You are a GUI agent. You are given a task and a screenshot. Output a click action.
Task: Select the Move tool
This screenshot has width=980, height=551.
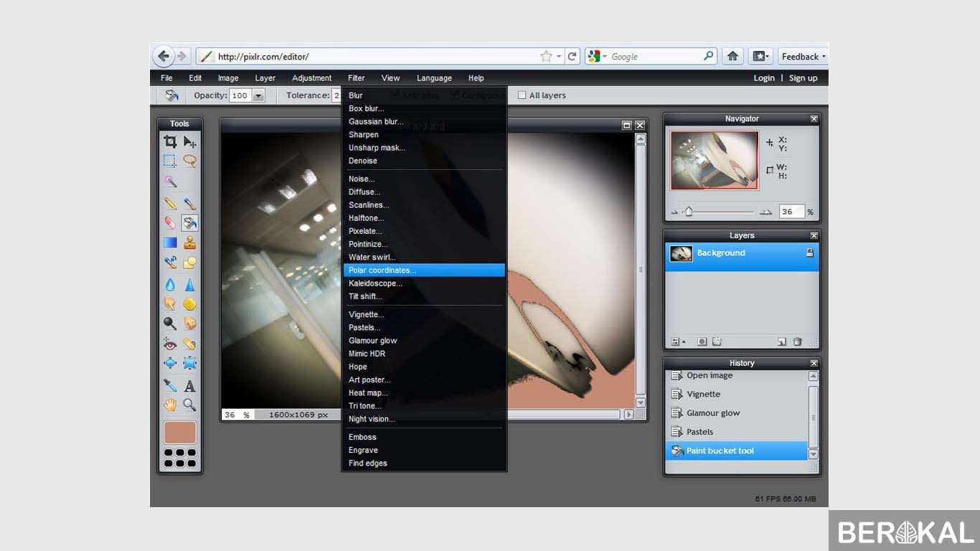pyautogui.click(x=189, y=141)
